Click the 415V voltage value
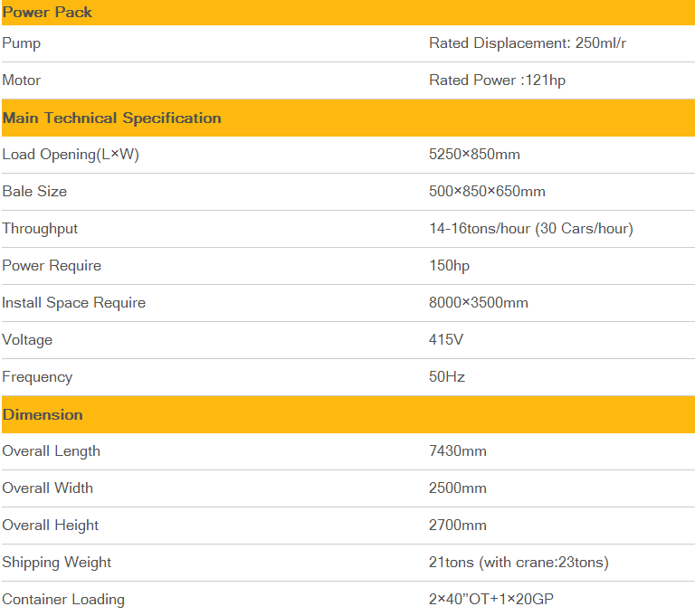Viewport: 695px width, 616px height. 445,340
